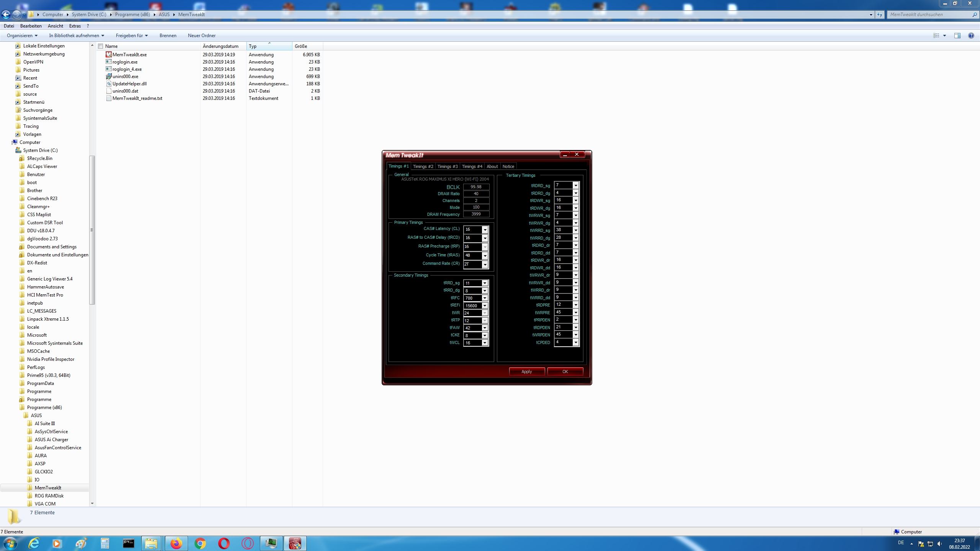Image resolution: width=980 pixels, height=551 pixels.
Task: Switch to Timings #4 tab
Action: 472,166
